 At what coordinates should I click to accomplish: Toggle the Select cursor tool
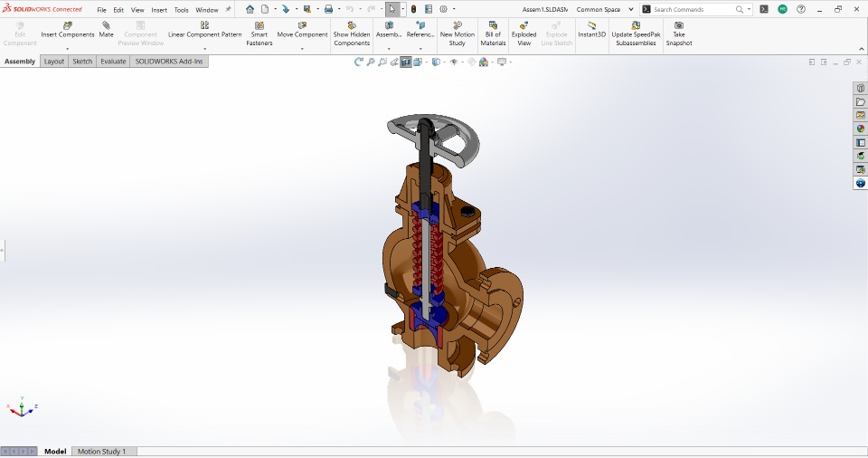pos(392,9)
